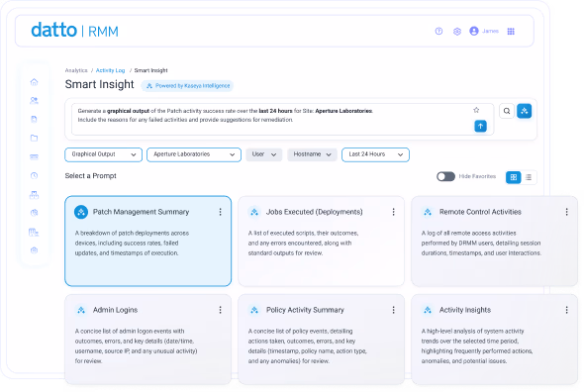Open options menu for Patch Management Summary
Image resolution: width=584 pixels, height=392 pixels.
(220, 212)
